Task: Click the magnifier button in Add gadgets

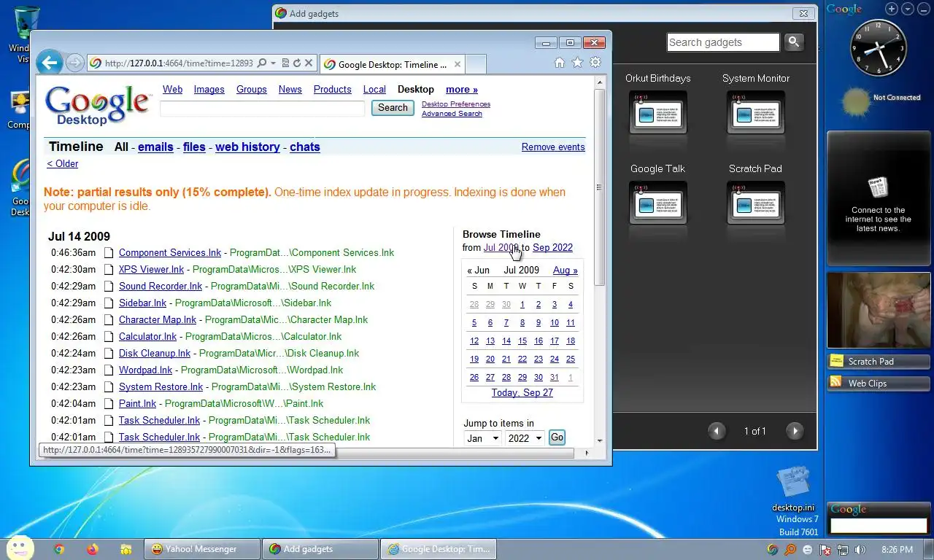Action: (x=794, y=42)
